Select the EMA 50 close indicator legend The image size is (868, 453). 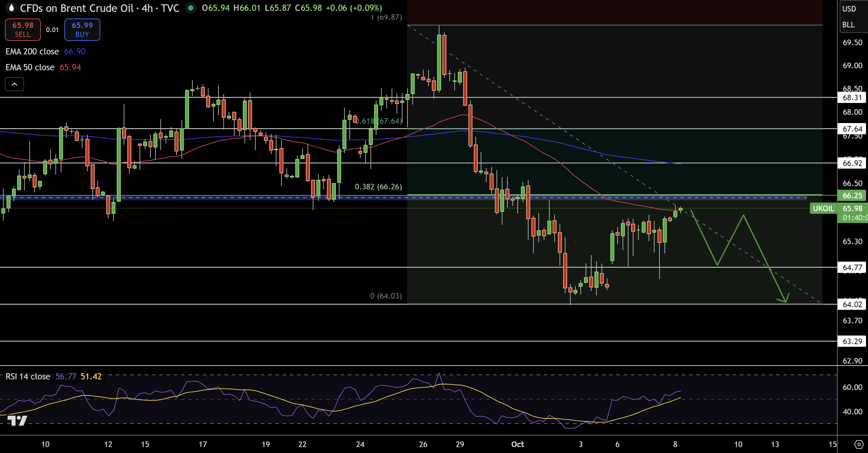(30, 67)
